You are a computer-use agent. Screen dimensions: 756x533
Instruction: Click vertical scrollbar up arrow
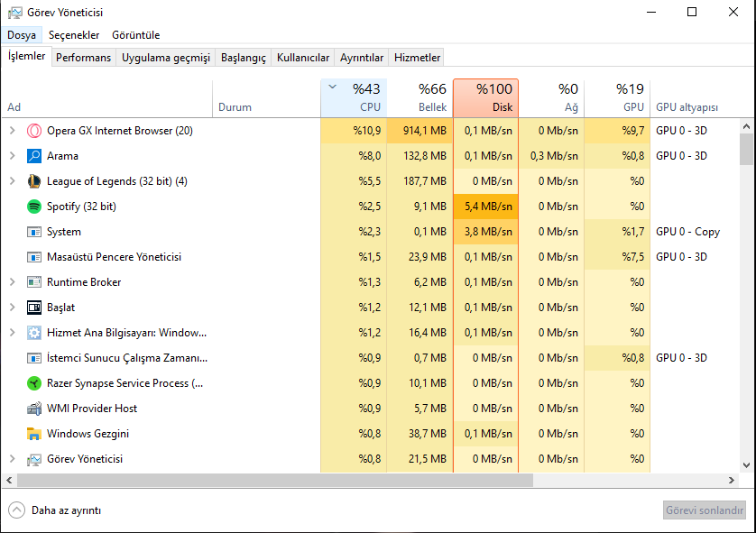pos(746,127)
